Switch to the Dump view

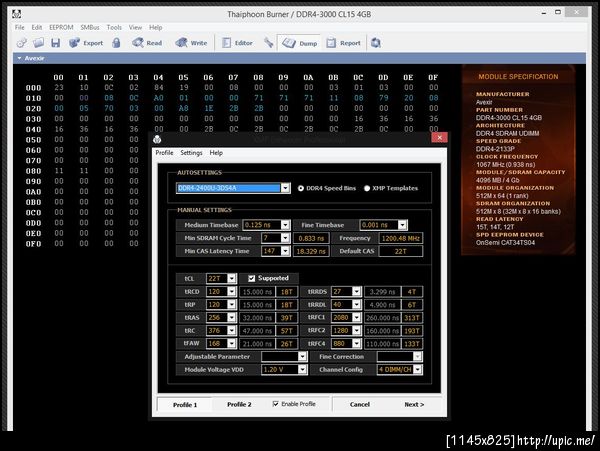(300, 43)
